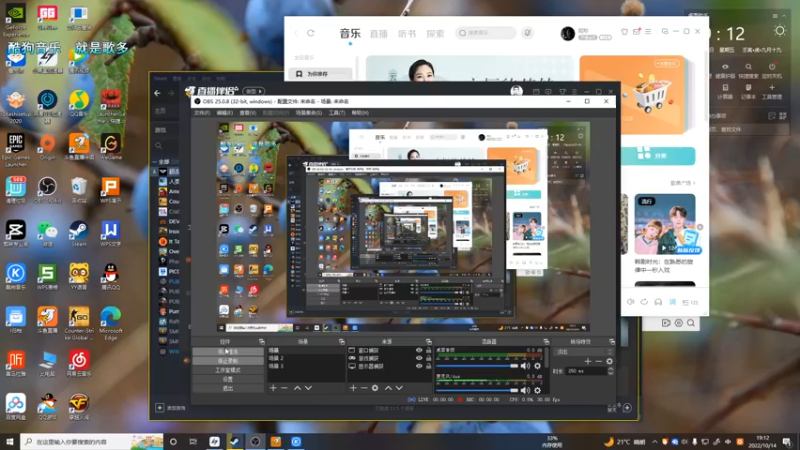Pop out the Controls dock panel

[262, 341]
